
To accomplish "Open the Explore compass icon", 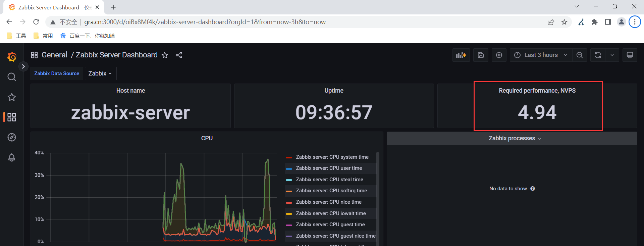I will click(x=12, y=137).
